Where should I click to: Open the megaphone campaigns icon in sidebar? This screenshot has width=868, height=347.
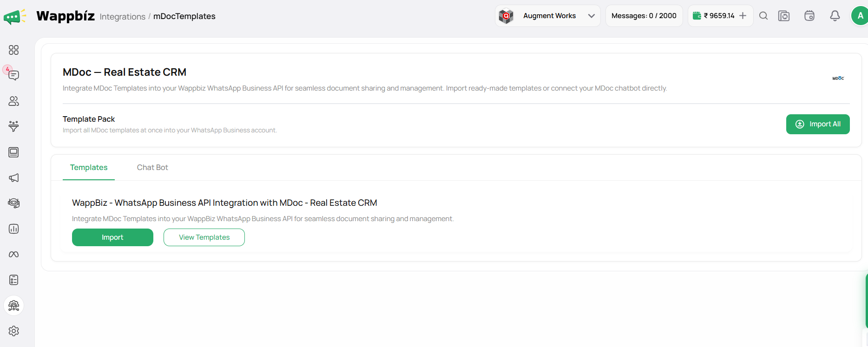point(14,178)
